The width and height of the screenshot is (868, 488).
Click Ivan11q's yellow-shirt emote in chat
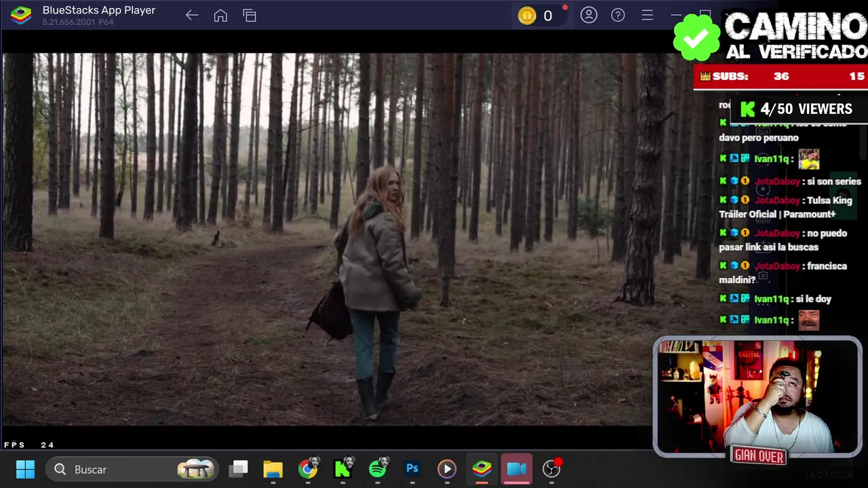click(x=808, y=159)
